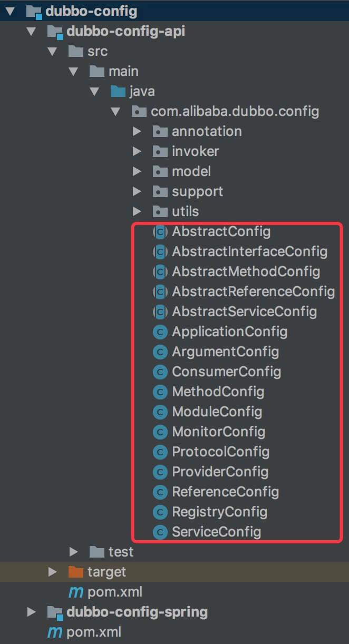The width and height of the screenshot is (349, 644).
Task: Select the root pom.xml file
Action: [x=93, y=632]
